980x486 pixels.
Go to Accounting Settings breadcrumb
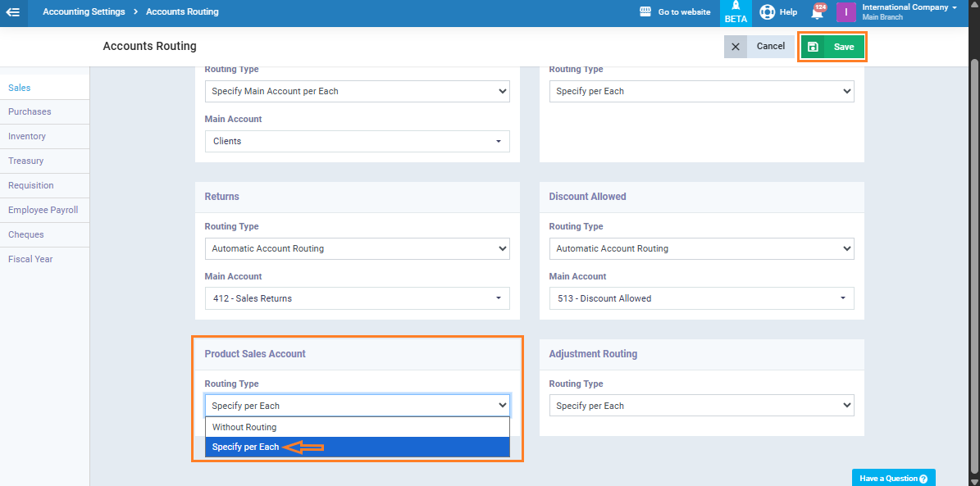coord(84,12)
